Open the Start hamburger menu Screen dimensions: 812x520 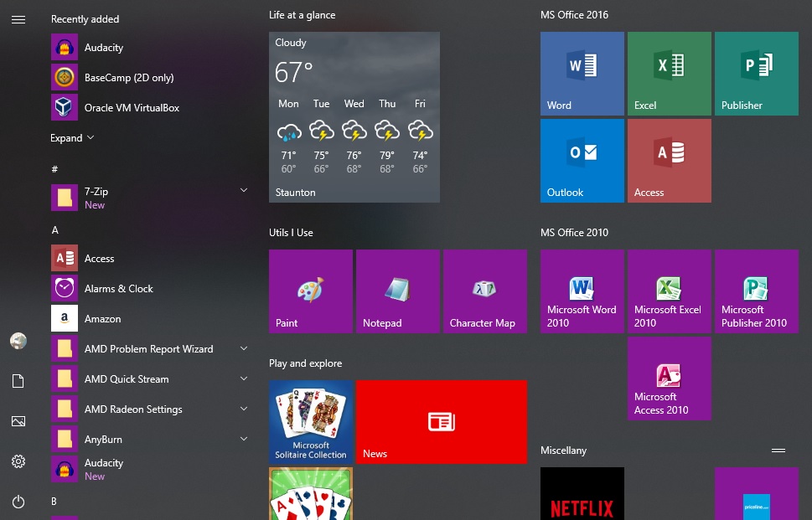18,19
